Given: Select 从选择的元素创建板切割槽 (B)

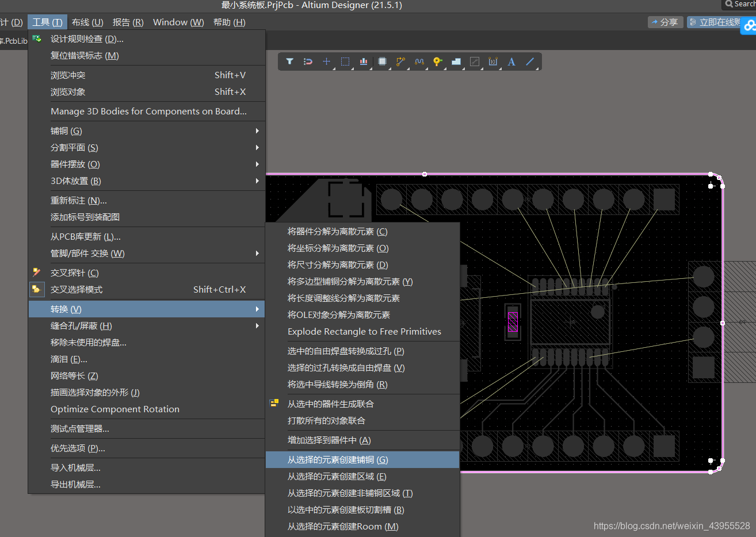Looking at the screenshot, I should (x=346, y=510).
